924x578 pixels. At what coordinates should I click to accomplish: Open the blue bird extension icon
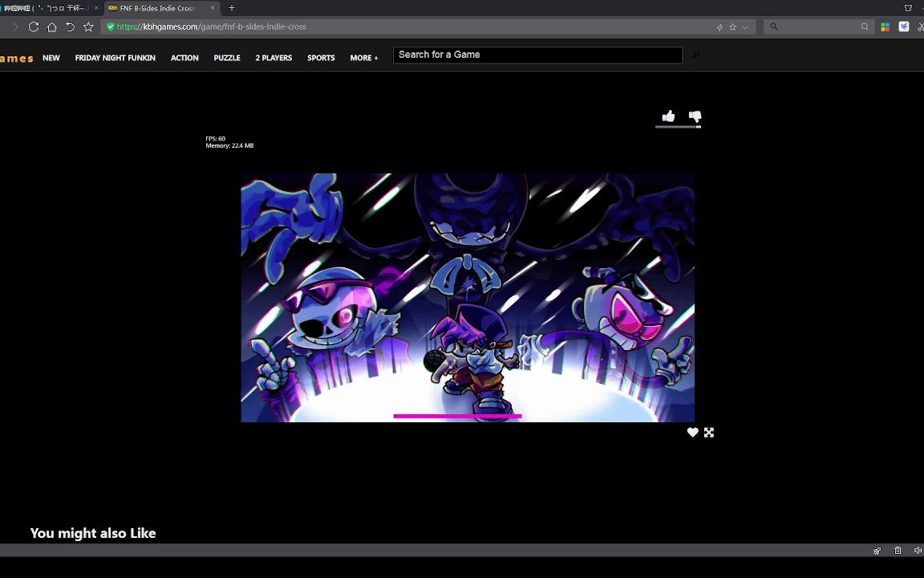pos(904,26)
